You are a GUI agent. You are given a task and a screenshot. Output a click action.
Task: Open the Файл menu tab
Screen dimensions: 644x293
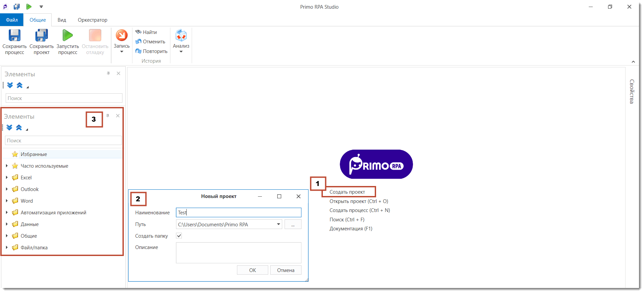pos(12,20)
